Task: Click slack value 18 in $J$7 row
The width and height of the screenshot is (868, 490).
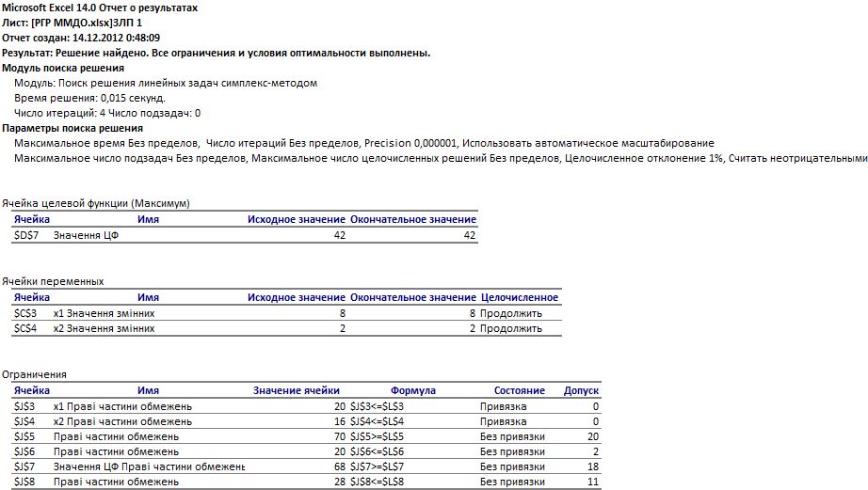Action: tap(593, 466)
